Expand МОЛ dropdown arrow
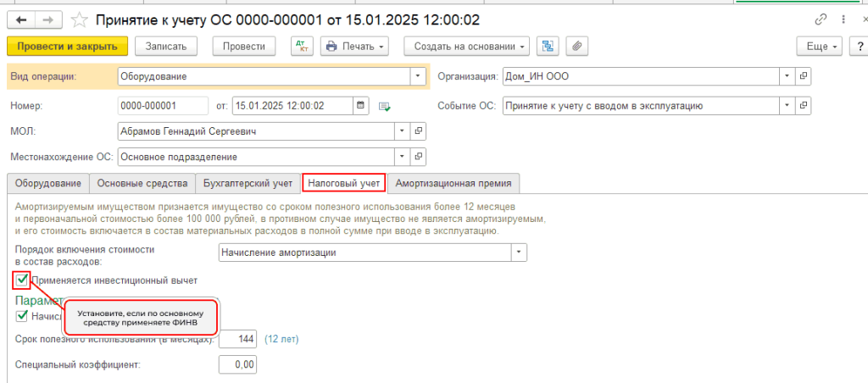Viewport: 868px width, 383px height. click(403, 131)
